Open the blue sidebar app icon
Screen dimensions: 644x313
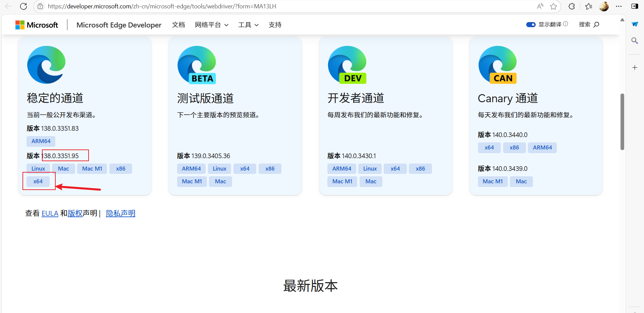point(635,24)
